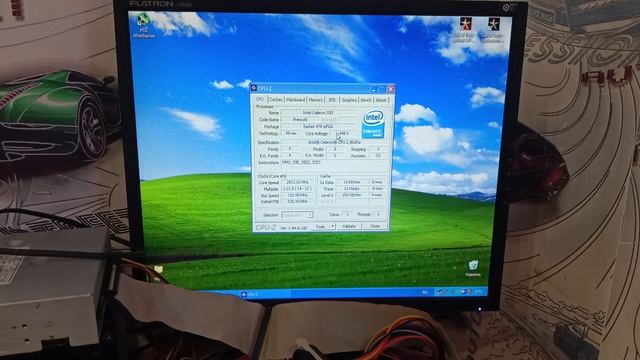Expand the Tools dropdown arrow
The width and height of the screenshot is (640, 360).
333,226
